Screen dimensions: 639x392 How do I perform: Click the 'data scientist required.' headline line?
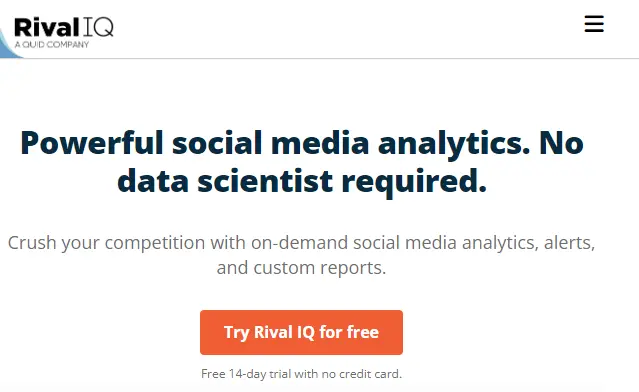[302, 181]
